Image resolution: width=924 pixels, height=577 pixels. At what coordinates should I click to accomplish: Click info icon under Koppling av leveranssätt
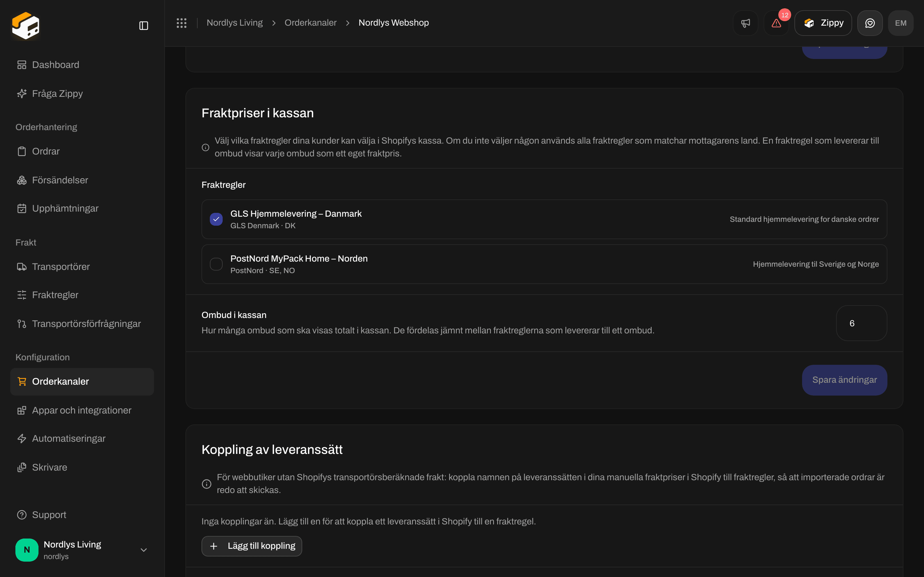(207, 483)
